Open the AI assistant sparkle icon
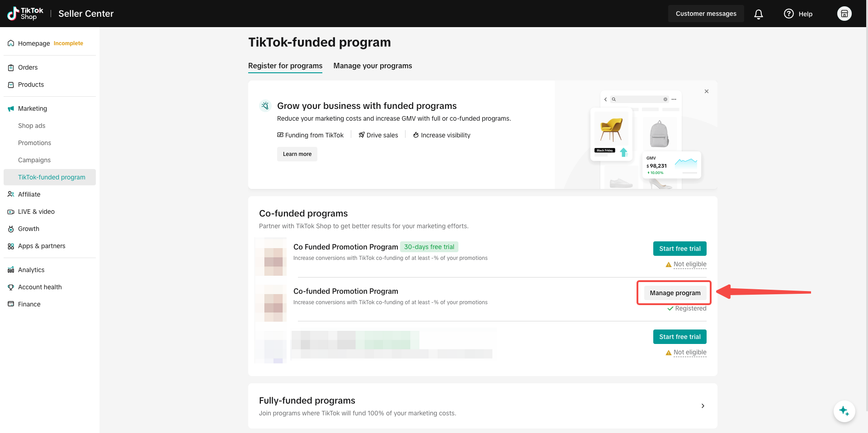Viewport: 868px width, 433px height. (x=844, y=411)
